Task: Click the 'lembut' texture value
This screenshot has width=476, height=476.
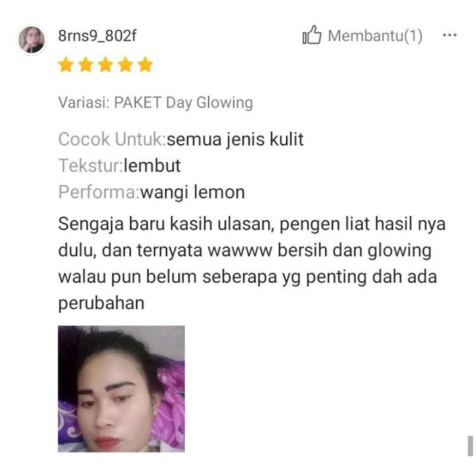Action: coord(152,166)
